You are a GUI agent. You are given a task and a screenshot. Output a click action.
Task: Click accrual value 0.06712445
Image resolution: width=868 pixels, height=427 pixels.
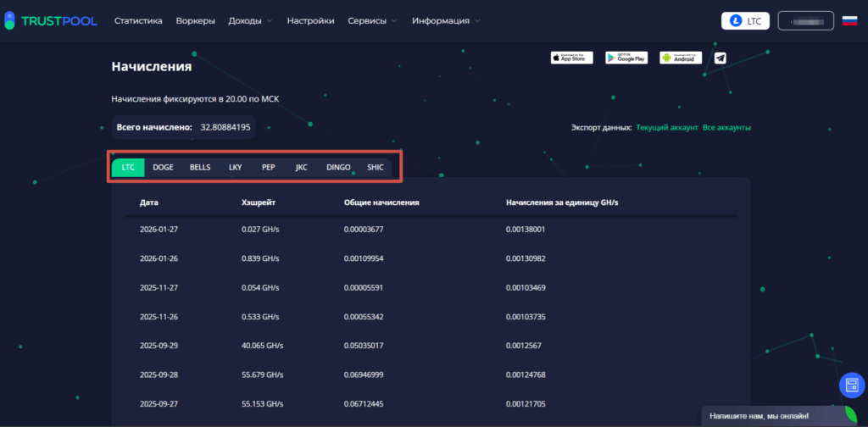coord(364,404)
